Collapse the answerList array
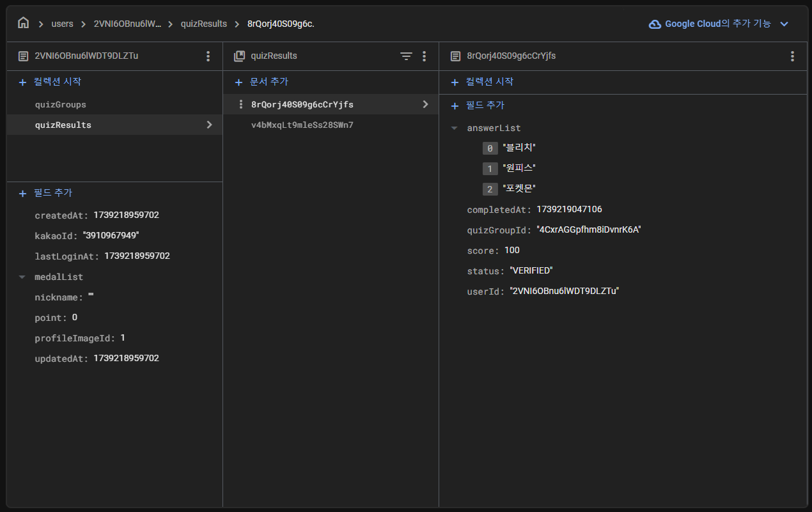 click(455, 128)
